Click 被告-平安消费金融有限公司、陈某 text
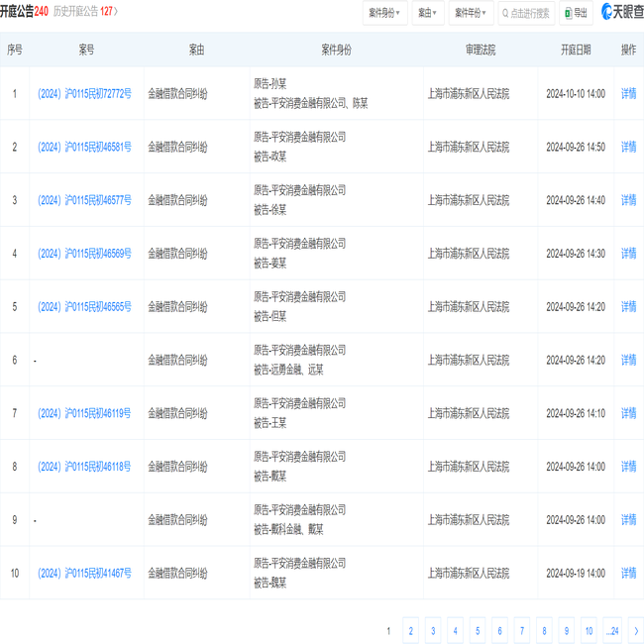644x644 pixels. 310,103
